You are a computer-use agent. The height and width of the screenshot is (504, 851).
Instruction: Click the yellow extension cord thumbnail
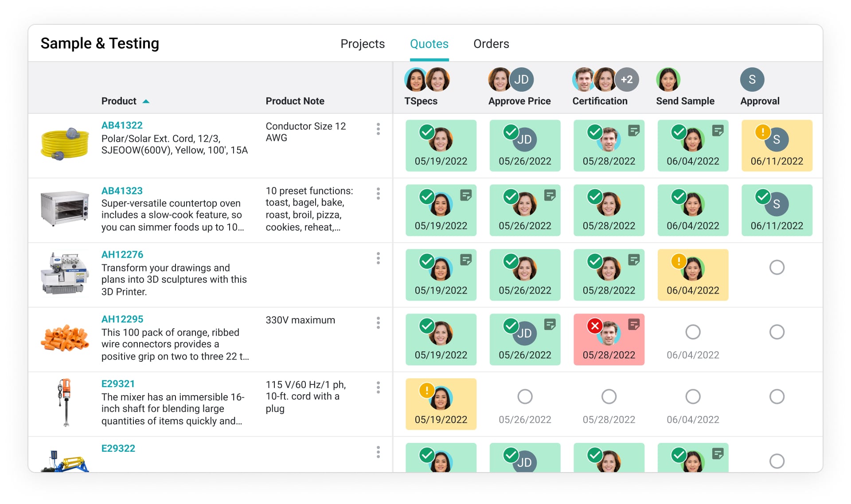(65, 143)
